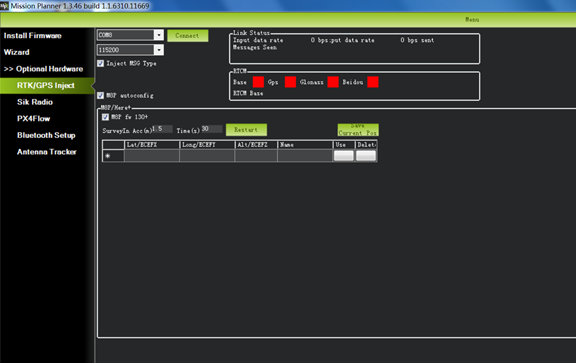Click the empty Long/ECEFY table cell
Viewport: 577px width, 364px height.
pyautogui.click(x=207, y=156)
